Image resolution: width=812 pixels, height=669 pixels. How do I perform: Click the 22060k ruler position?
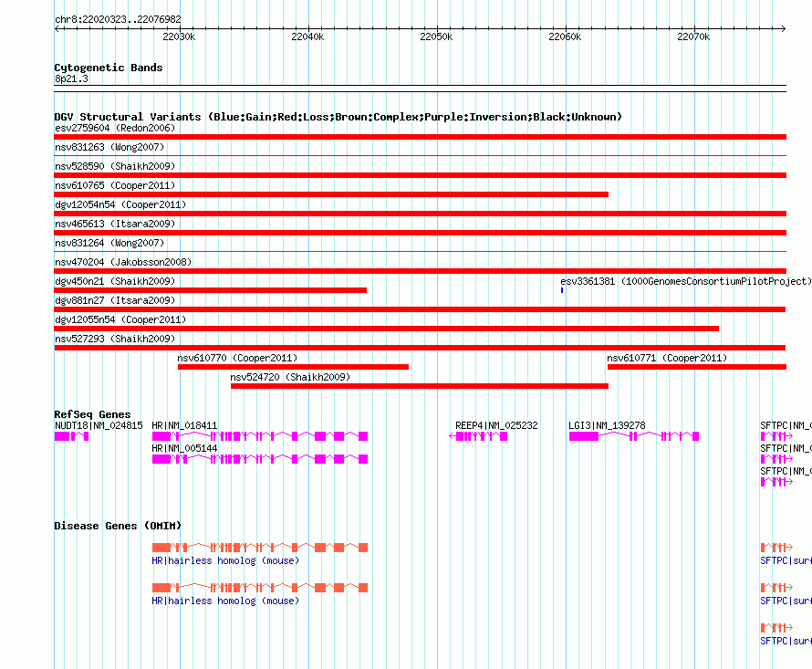pos(565,37)
